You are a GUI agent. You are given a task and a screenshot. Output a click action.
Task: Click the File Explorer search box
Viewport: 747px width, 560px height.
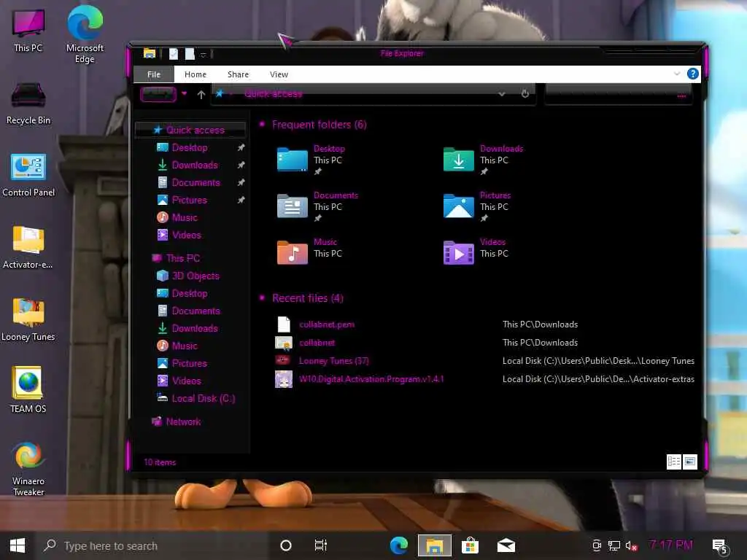(x=619, y=94)
